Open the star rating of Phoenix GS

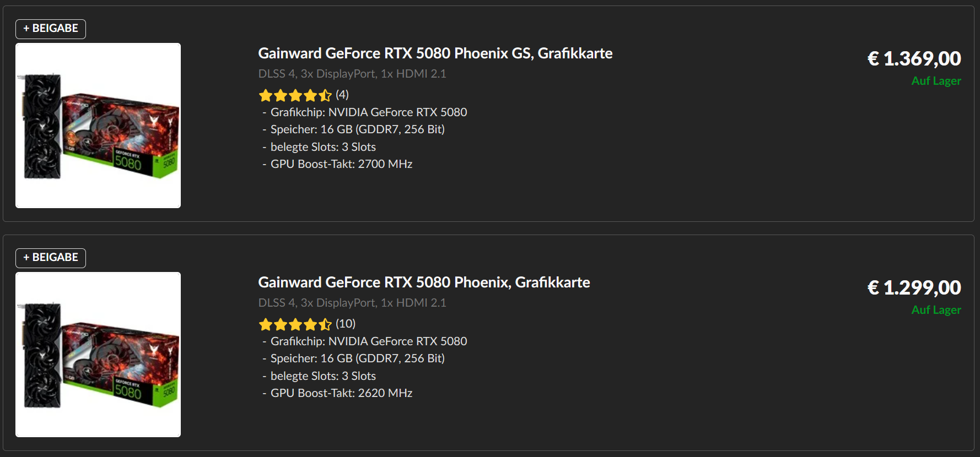click(295, 95)
